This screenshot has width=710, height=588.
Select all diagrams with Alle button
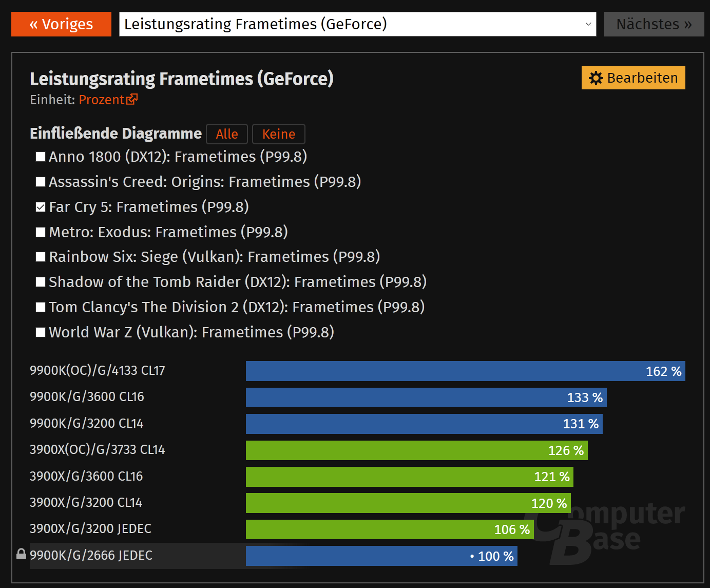coord(227,134)
